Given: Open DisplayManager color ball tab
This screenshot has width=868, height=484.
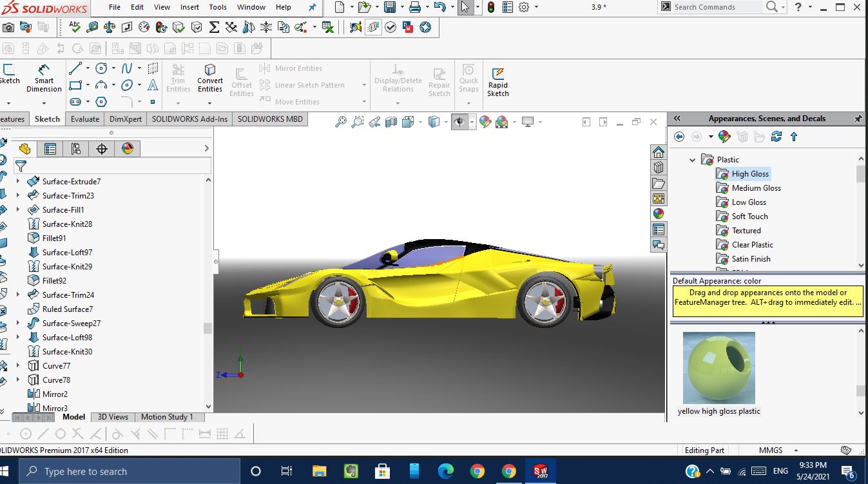Looking at the screenshot, I should pyautogui.click(x=128, y=149).
